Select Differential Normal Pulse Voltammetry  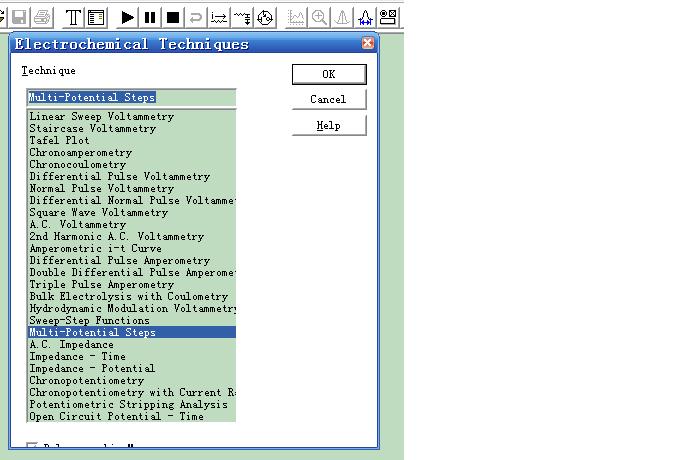coord(131,200)
